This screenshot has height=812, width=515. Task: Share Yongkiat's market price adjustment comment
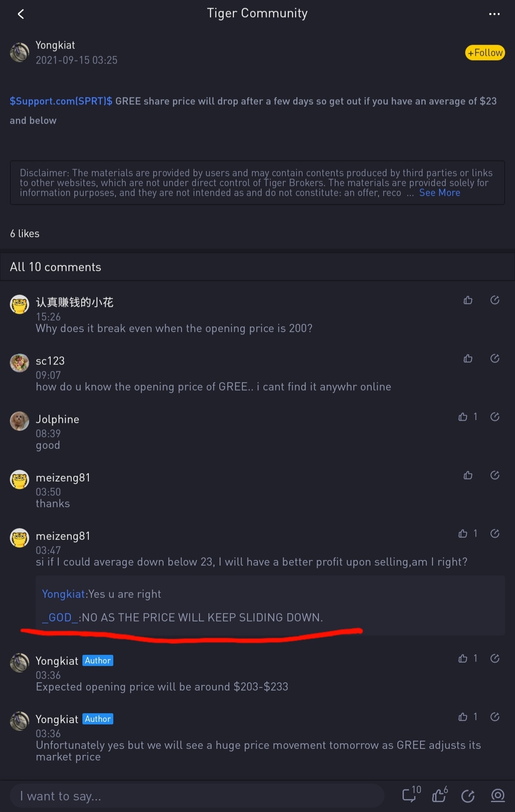coord(495,717)
